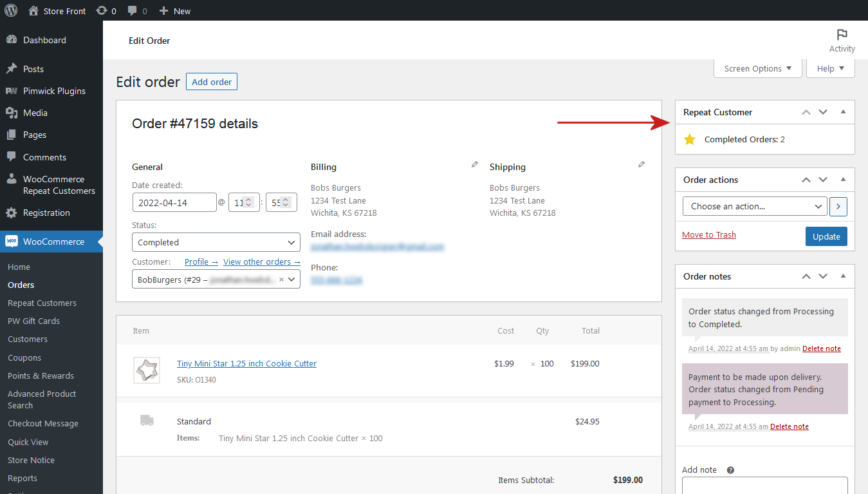
Task: Click the star icon in Repeat Customer panel
Action: coord(689,138)
